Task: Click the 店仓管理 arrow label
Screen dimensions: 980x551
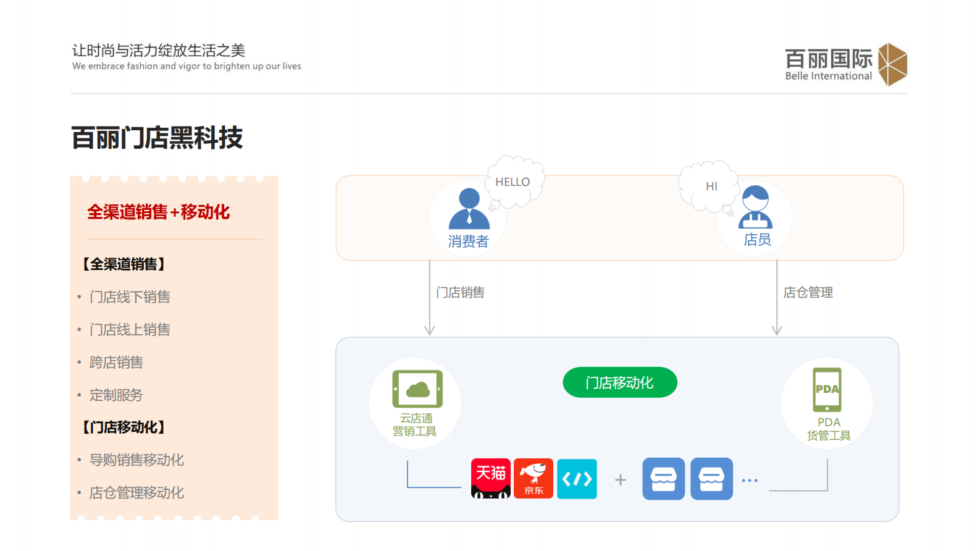Action: click(808, 292)
